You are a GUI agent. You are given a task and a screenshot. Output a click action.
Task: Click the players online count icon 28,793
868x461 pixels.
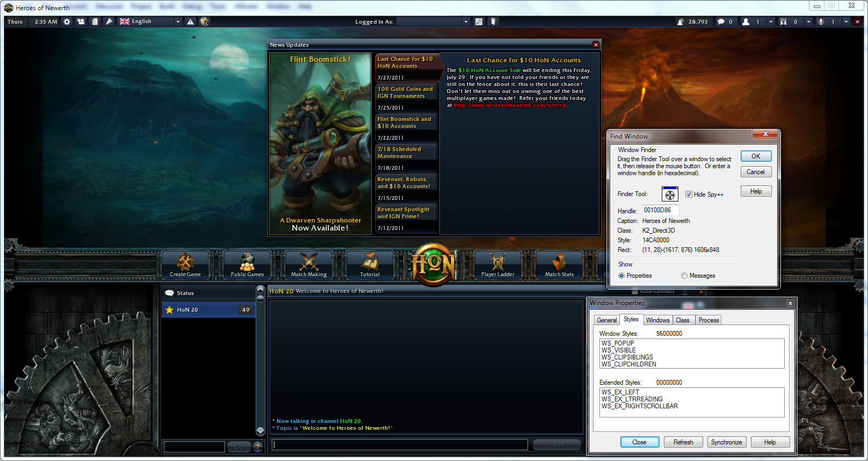tap(681, 21)
